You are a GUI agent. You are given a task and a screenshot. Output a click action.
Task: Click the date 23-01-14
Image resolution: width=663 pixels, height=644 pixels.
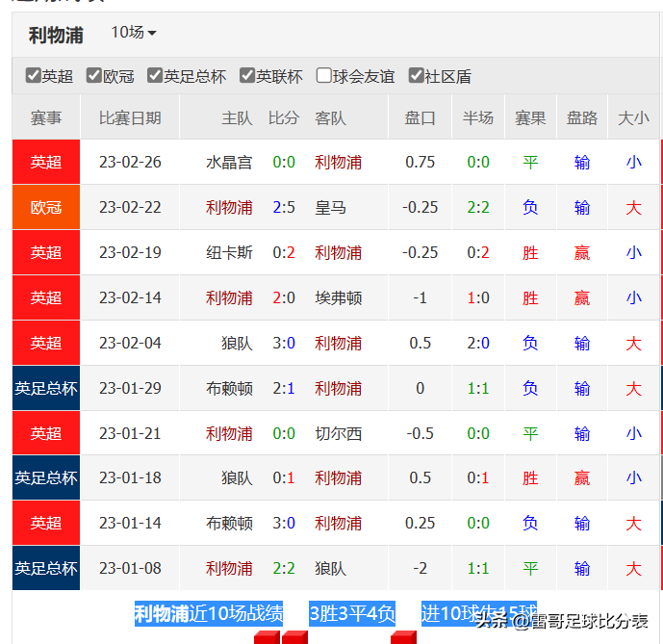[x=130, y=524]
